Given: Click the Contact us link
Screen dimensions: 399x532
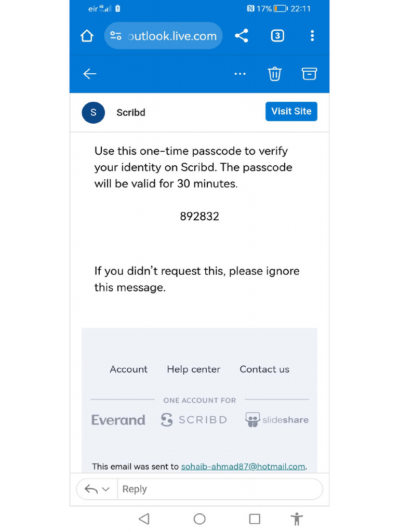Looking at the screenshot, I should tap(264, 369).
